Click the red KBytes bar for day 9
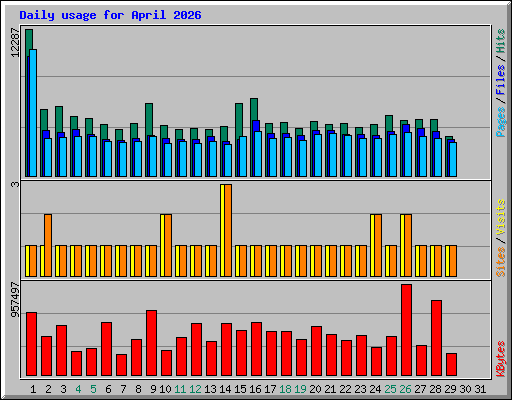512x400 pixels. pyautogui.click(x=151, y=343)
